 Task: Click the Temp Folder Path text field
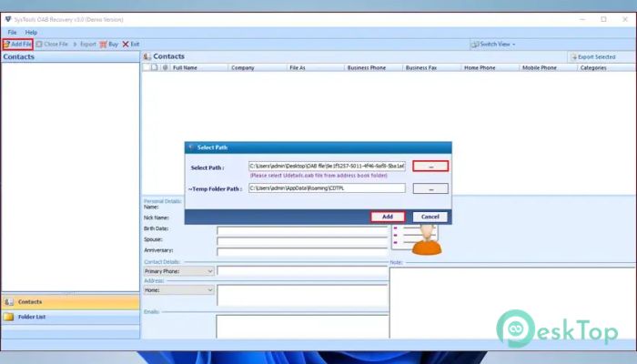coord(327,188)
